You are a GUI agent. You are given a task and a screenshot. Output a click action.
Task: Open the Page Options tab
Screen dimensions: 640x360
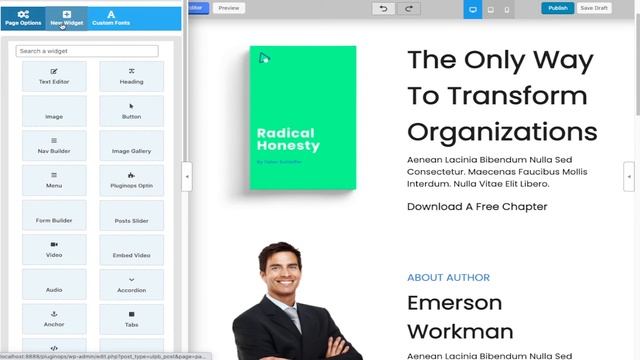tap(23, 18)
